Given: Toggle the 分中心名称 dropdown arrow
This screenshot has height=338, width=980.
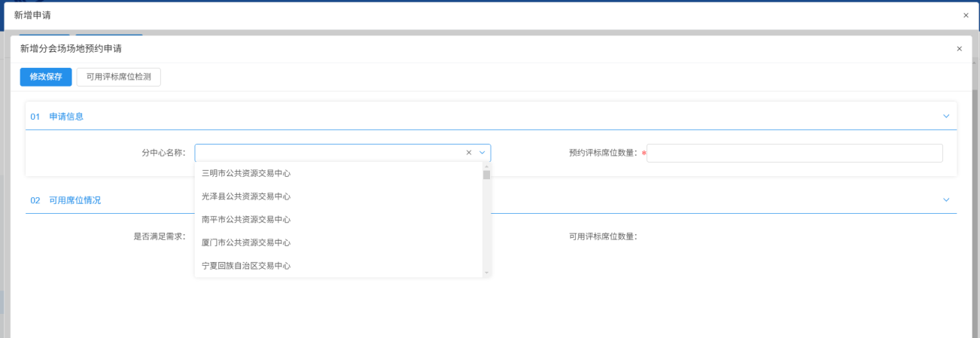Looking at the screenshot, I should click(x=482, y=153).
